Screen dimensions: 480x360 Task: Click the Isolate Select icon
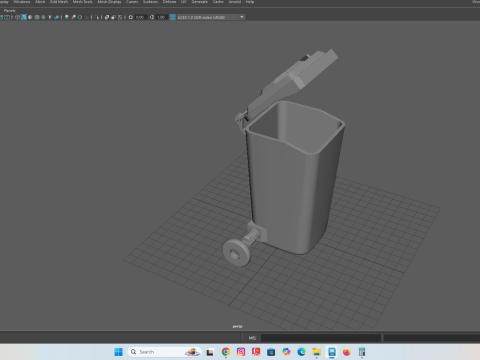tap(96, 17)
